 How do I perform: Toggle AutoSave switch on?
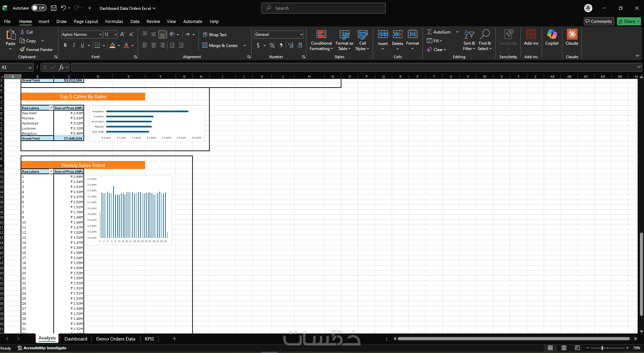tap(39, 8)
